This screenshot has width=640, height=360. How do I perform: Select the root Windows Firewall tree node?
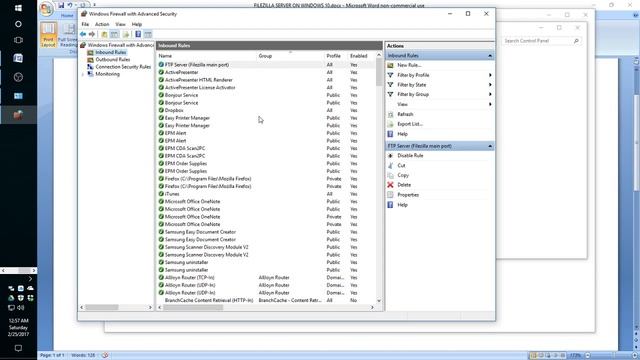pos(120,45)
